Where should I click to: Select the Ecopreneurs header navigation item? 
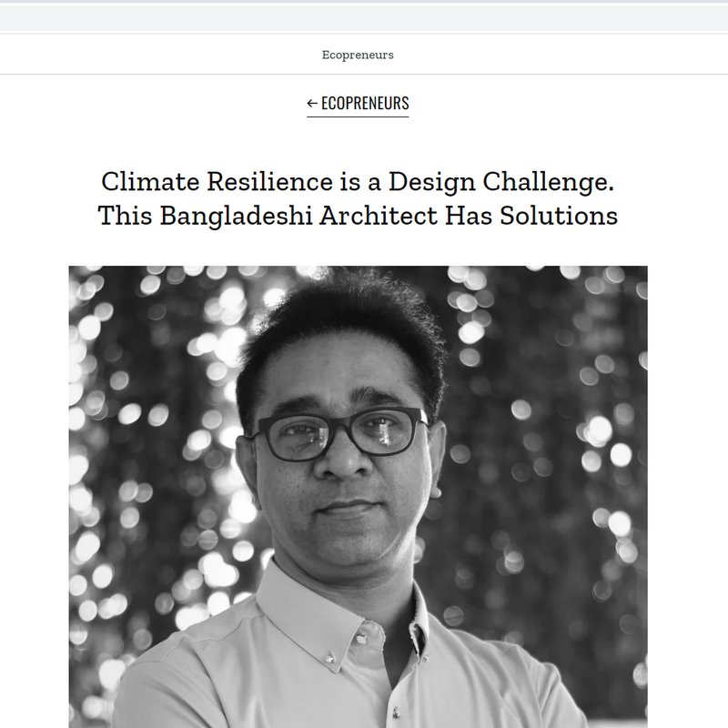point(357,54)
